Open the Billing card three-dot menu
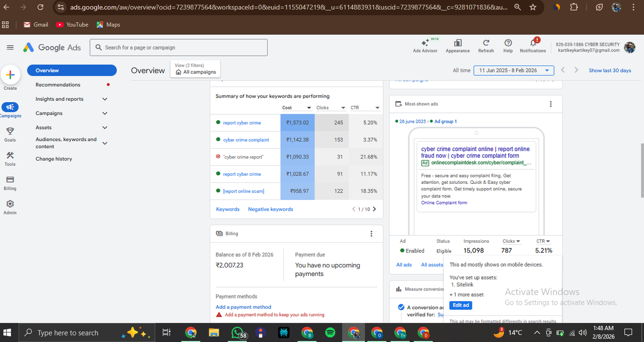This screenshot has height=342, width=644. coord(371,234)
